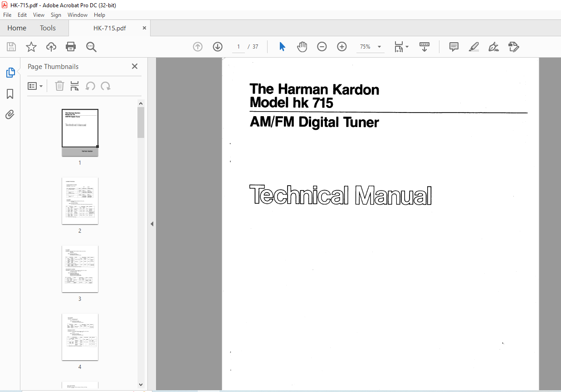This screenshot has height=392, width=561.
Task: Upload file to cloud icon
Action: [51, 47]
